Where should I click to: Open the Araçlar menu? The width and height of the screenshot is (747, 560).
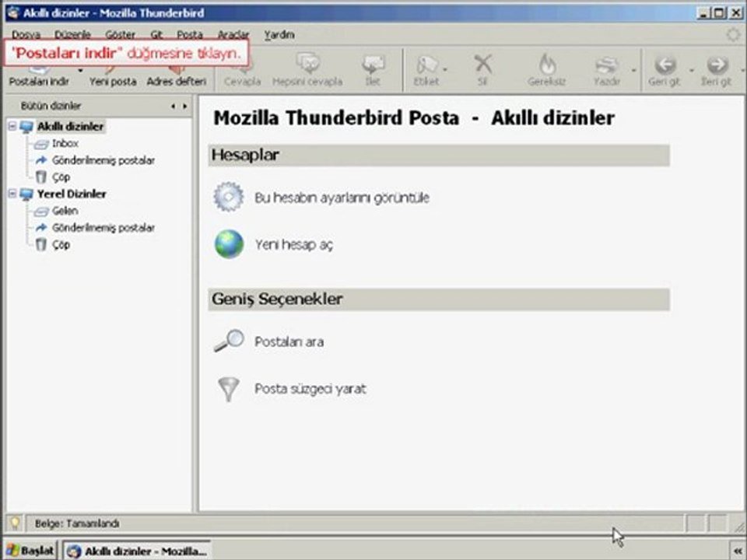click(x=233, y=35)
